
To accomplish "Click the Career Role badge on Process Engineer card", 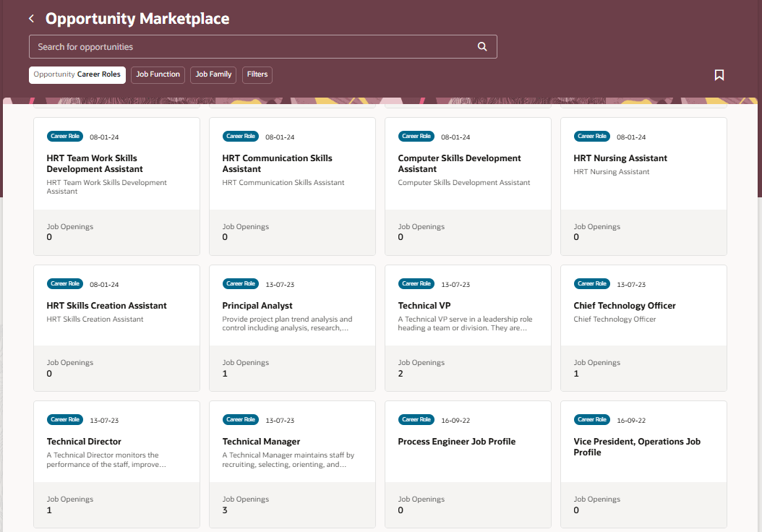I will pos(416,419).
